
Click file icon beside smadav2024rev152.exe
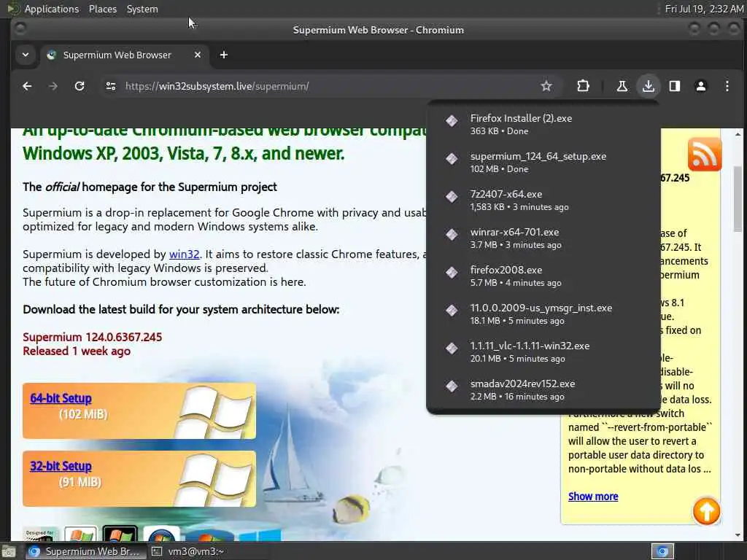pos(452,386)
